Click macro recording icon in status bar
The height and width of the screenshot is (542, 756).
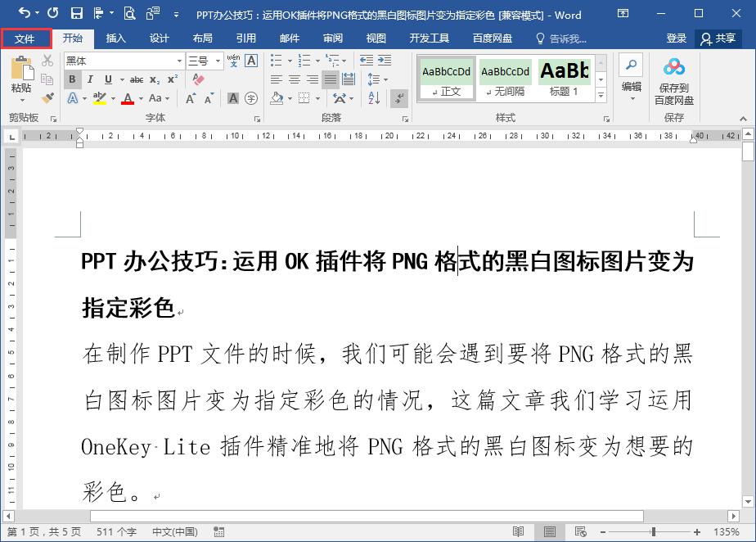219,532
